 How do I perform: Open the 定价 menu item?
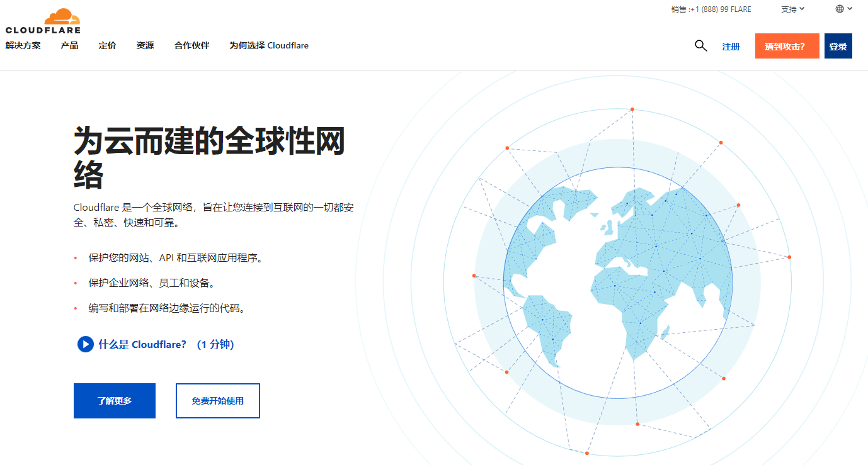click(x=108, y=46)
